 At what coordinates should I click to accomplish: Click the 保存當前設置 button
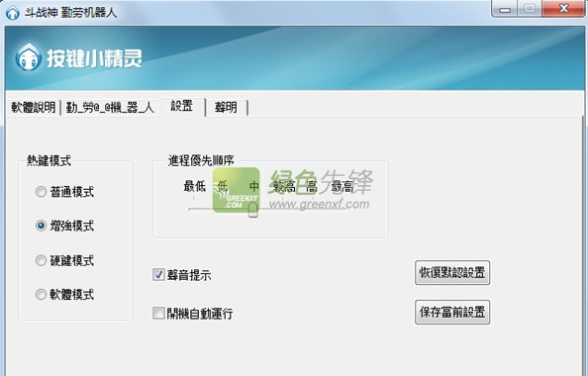[452, 312]
